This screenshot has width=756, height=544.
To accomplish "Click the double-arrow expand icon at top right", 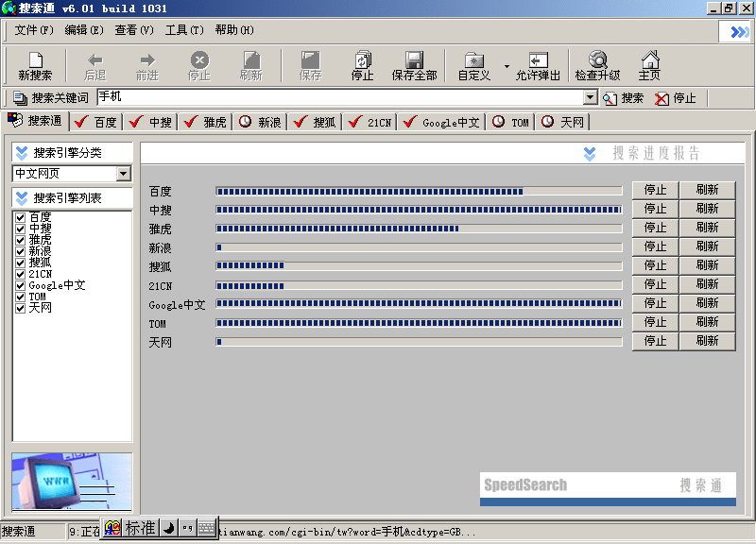I will [738, 31].
